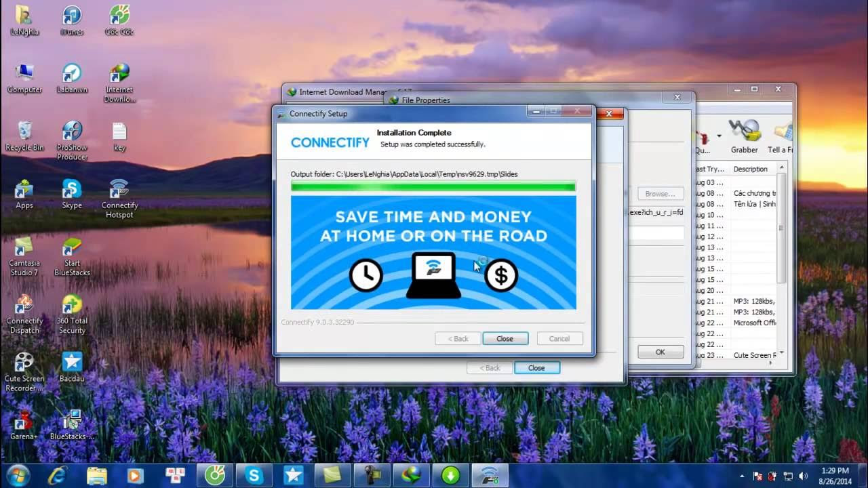Click the Tell a Friend IDM toolbar button
Image resolution: width=868 pixels, height=488 pixels.
pos(780,136)
